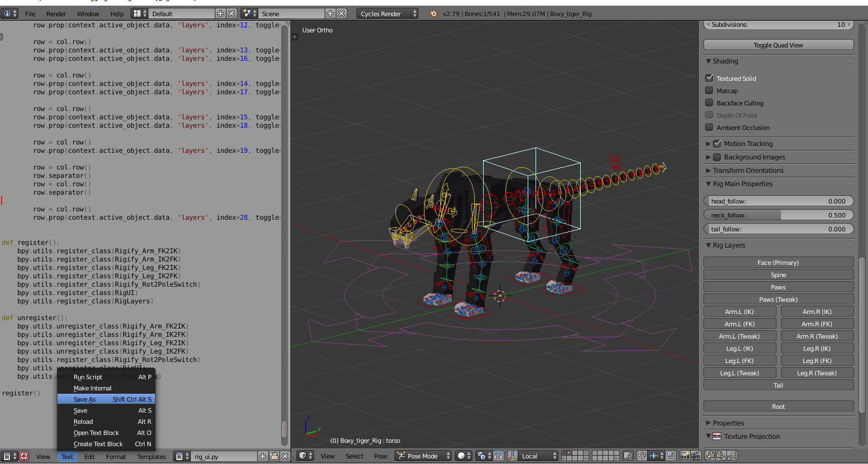
Task: Open the pivot point selector icon
Action: (x=482, y=456)
